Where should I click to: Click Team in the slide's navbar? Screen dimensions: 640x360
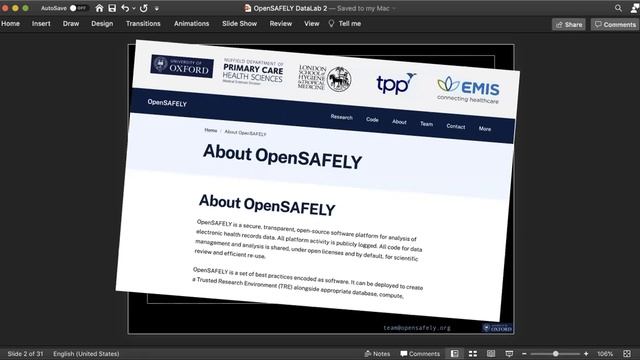(427, 124)
